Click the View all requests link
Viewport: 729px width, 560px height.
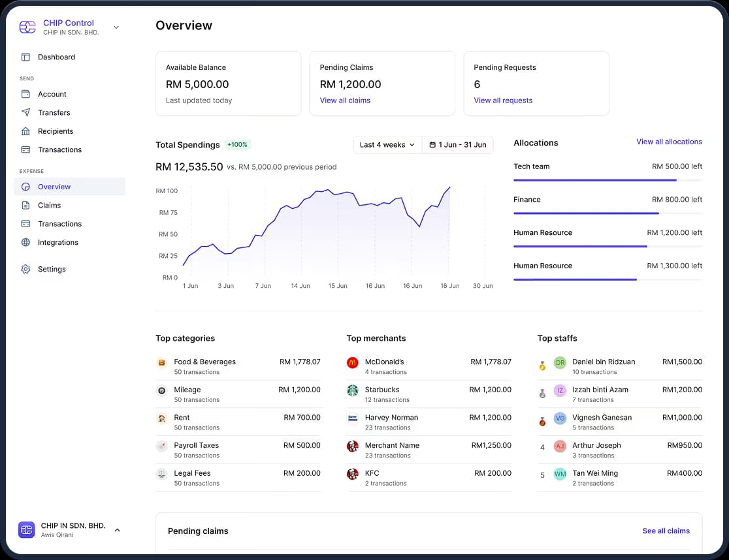point(503,101)
